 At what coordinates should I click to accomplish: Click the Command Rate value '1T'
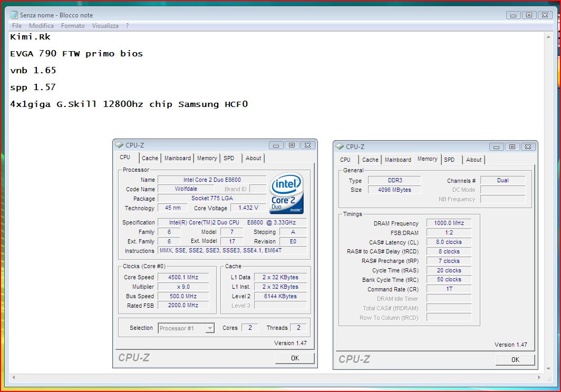[x=449, y=289]
